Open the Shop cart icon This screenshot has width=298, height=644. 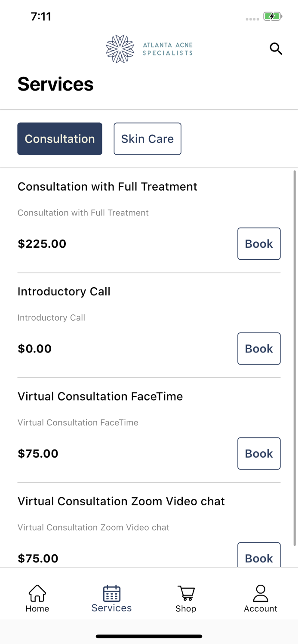[x=186, y=593]
